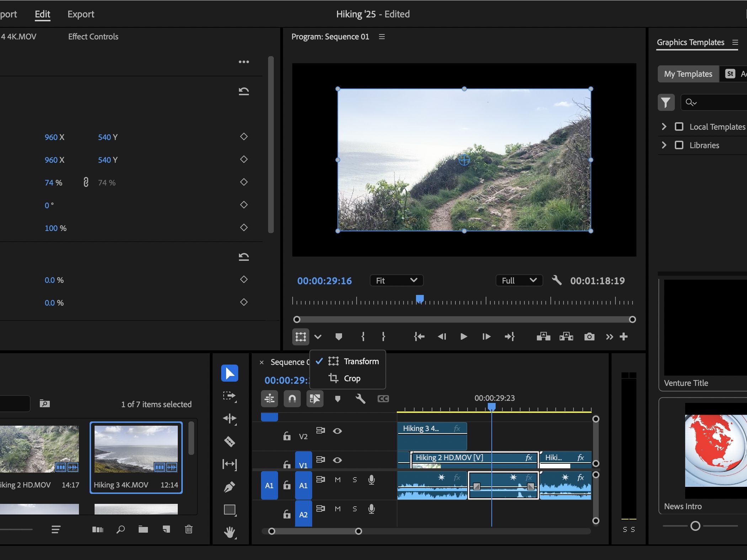The image size is (747, 560).
Task: Click the Add Marker icon in Program monitor
Action: coord(338,336)
